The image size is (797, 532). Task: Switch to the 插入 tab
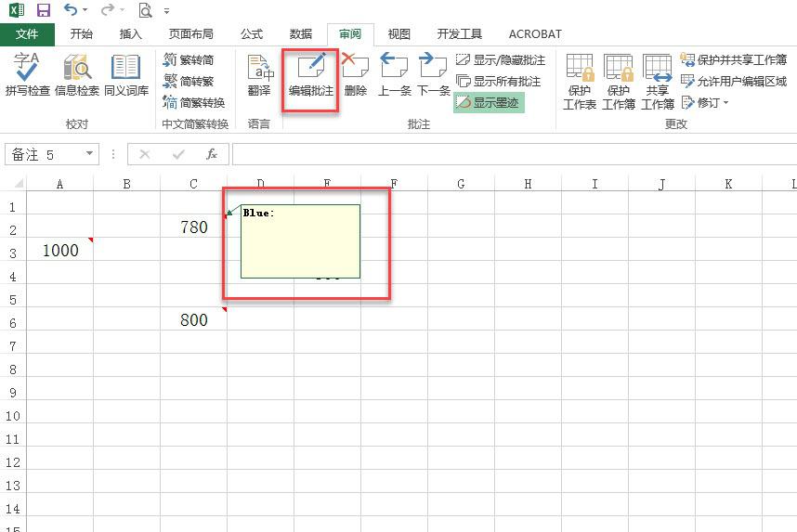131,34
